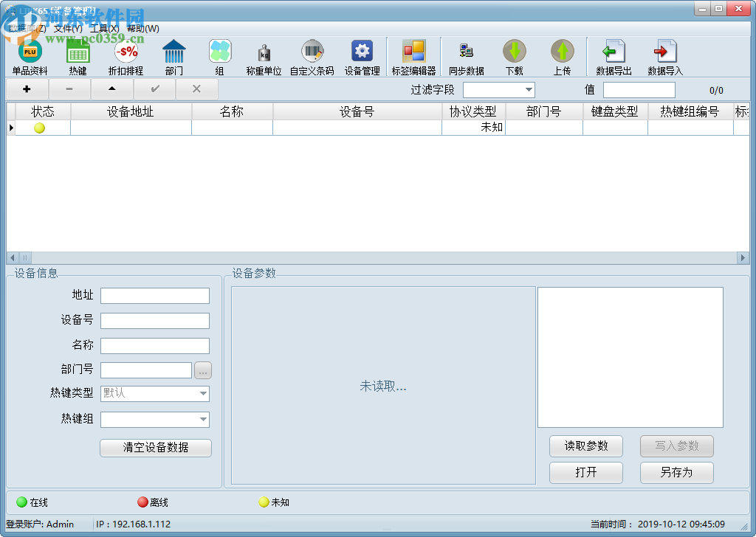The height and width of the screenshot is (537, 756).
Task: Open the 过滤字段 filter field dropdown
Action: (x=530, y=90)
